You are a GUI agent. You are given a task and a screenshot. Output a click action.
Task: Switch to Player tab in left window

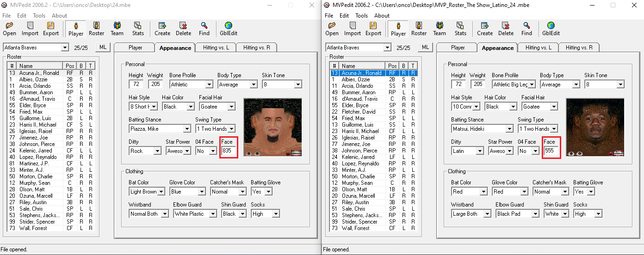pos(135,48)
